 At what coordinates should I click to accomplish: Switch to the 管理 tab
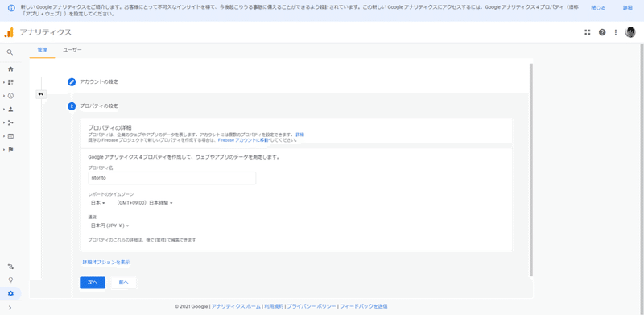(x=43, y=50)
